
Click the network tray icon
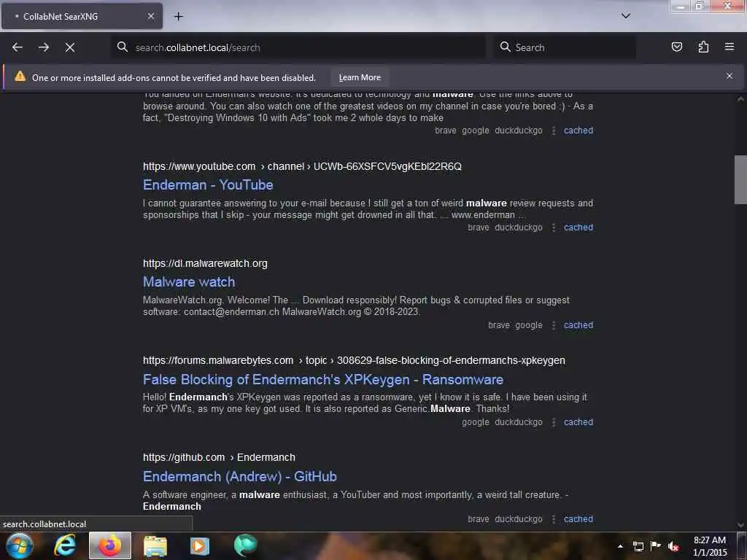pos(638,546)
